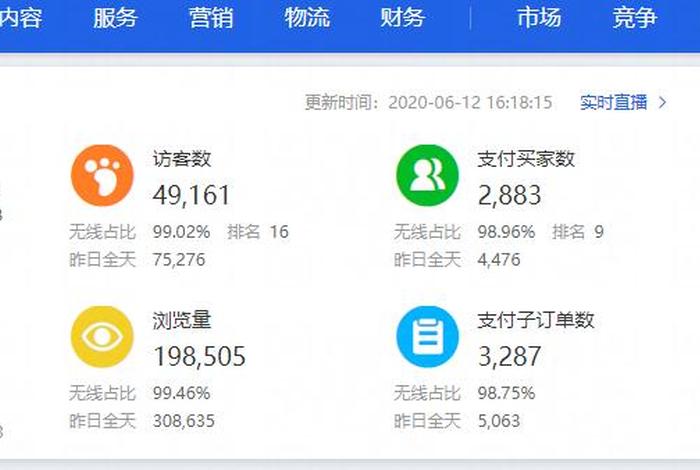Click the 98.75% wireless share value
The image size is (700, 470).
pyautogui.click(x=506, y=393)
